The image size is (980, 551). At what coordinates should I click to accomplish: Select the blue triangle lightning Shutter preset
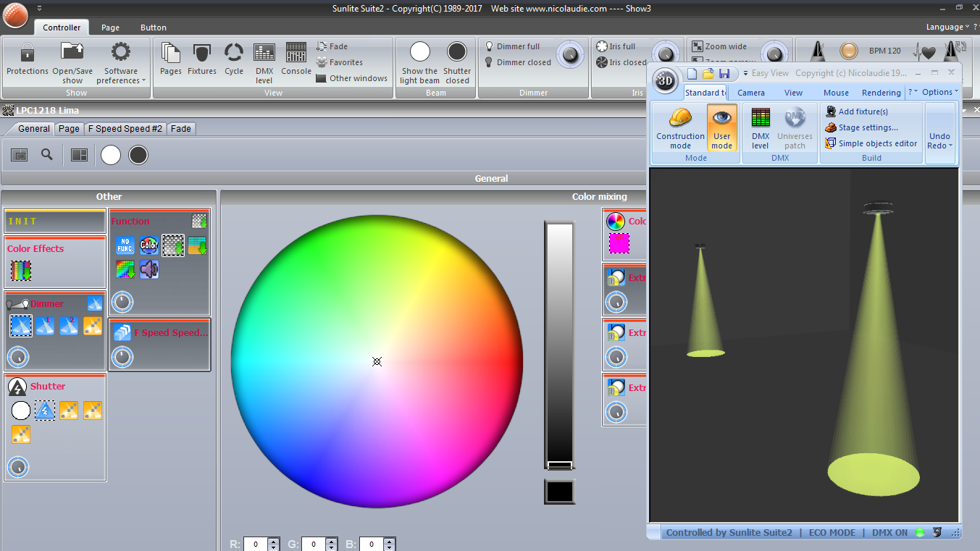pos(45,411)
